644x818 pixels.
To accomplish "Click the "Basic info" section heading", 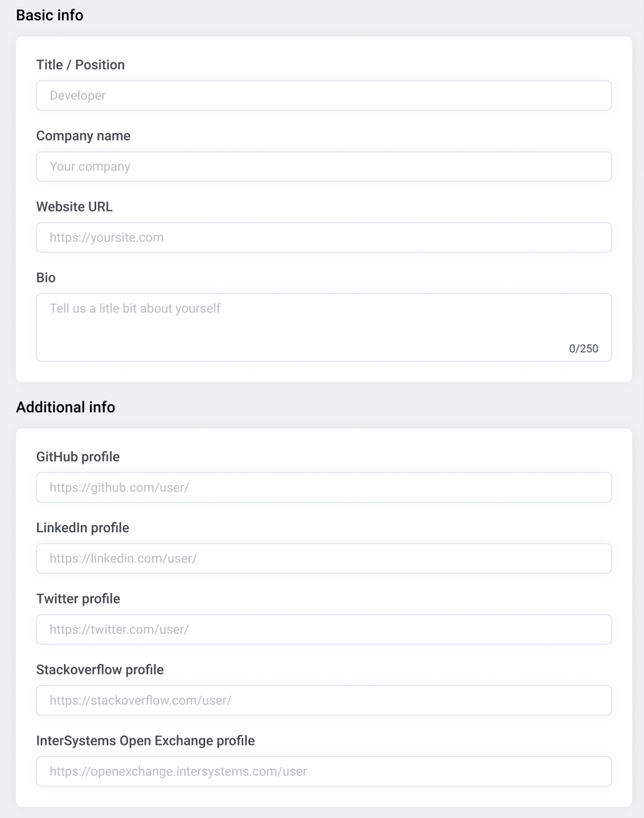I will pos(50,15).
